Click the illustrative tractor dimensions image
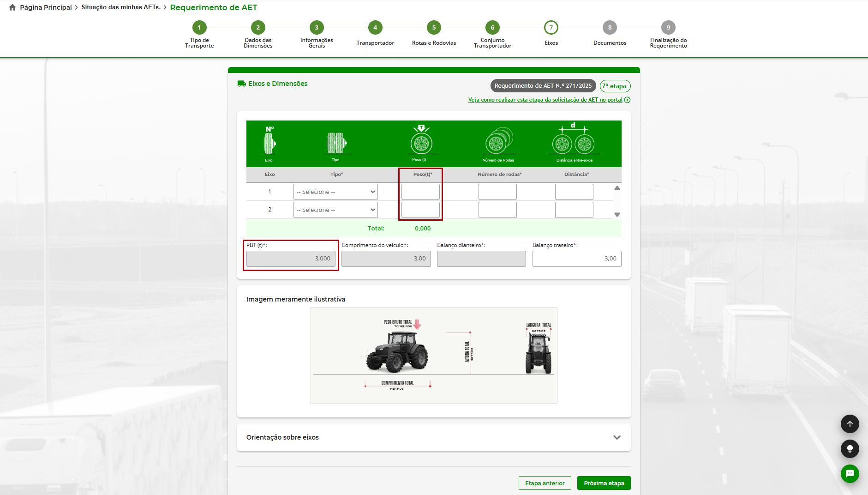This screenshot has height=495, width=868. (434, 356)
